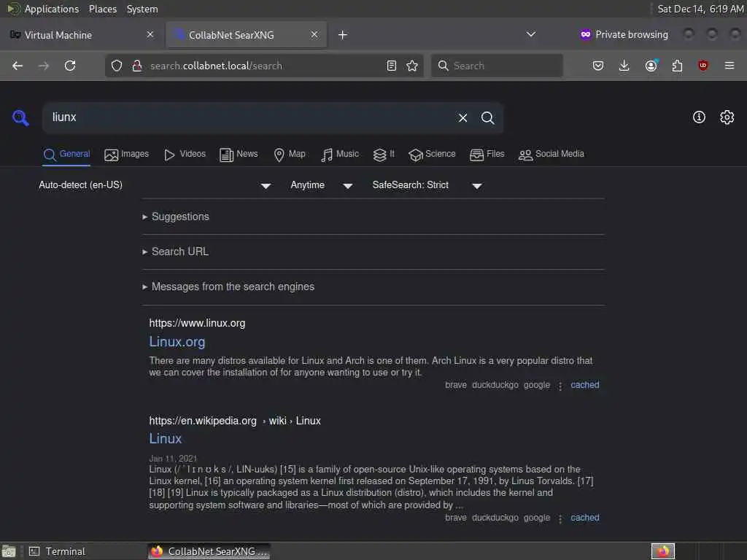This screenshot has height=560, width=747.
Task: Open the Applications menu
Action: (x=52, y=9)
